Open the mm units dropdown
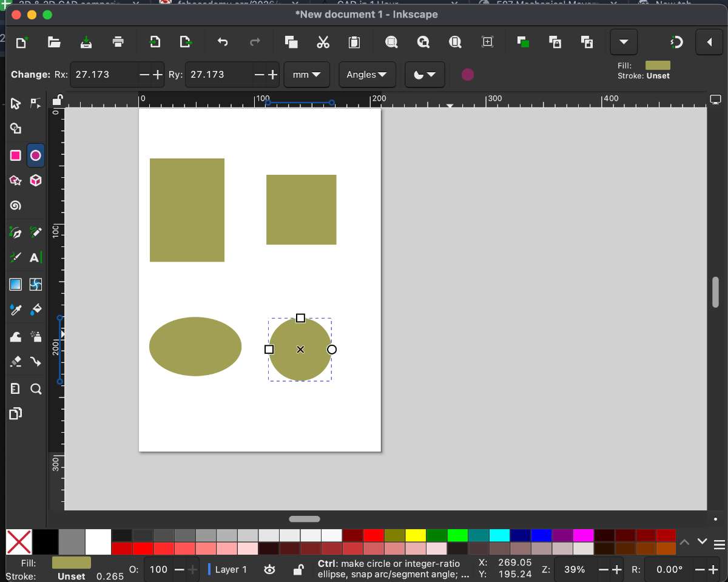Viewport: 728px width, 582px height. [x=307, y=75]
